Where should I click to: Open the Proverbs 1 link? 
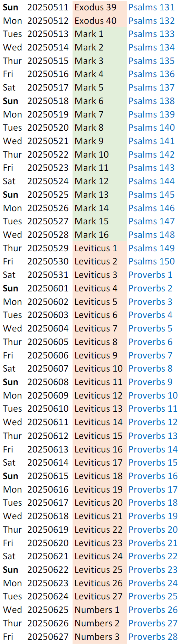[x=150, y=275]
